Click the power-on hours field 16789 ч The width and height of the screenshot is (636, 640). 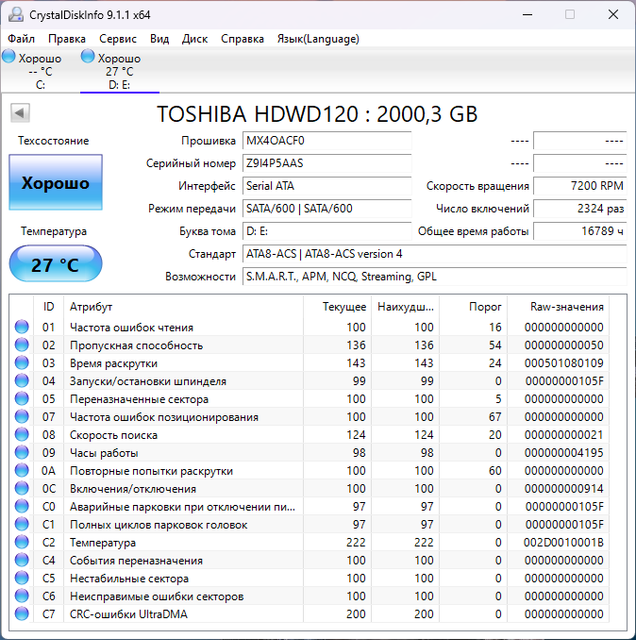point(580,231)
